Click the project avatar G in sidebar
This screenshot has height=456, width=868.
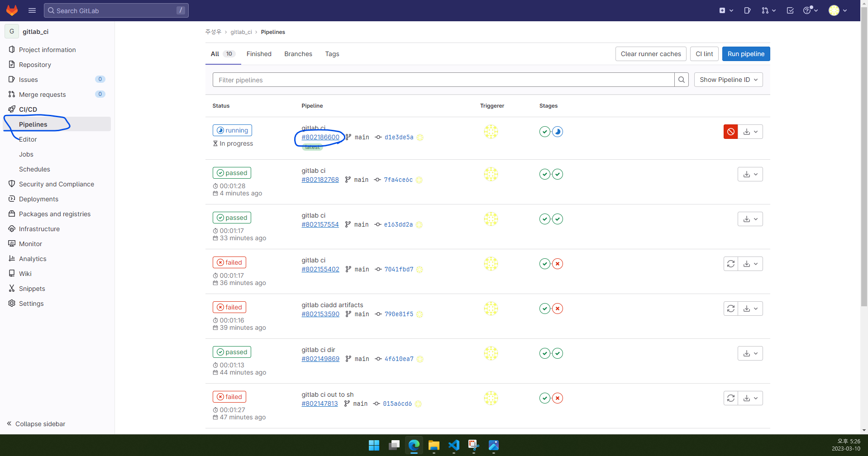point(12,31)
